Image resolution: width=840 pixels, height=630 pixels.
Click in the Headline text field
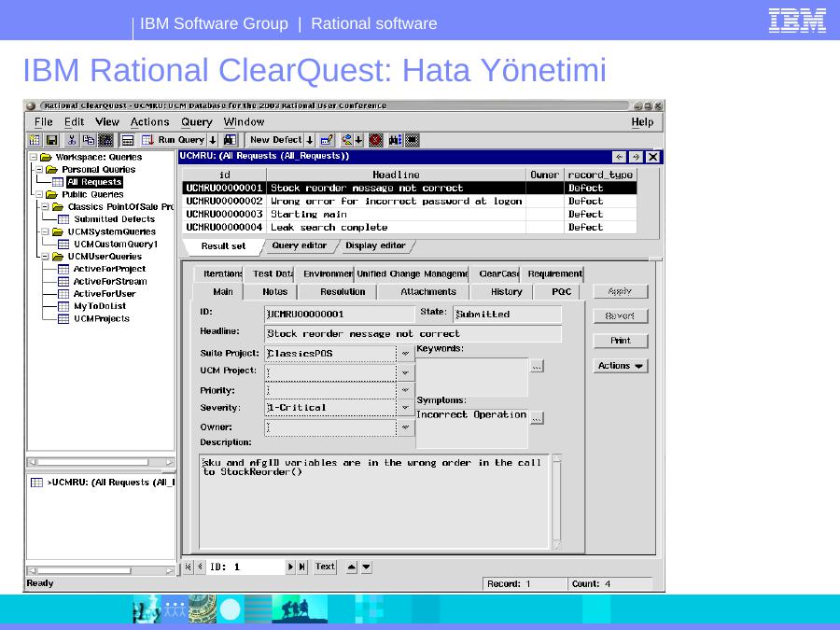pos(413,334)
